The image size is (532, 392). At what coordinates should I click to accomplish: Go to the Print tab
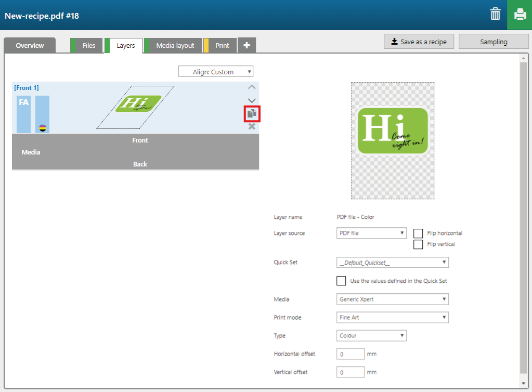pos(220,45)
